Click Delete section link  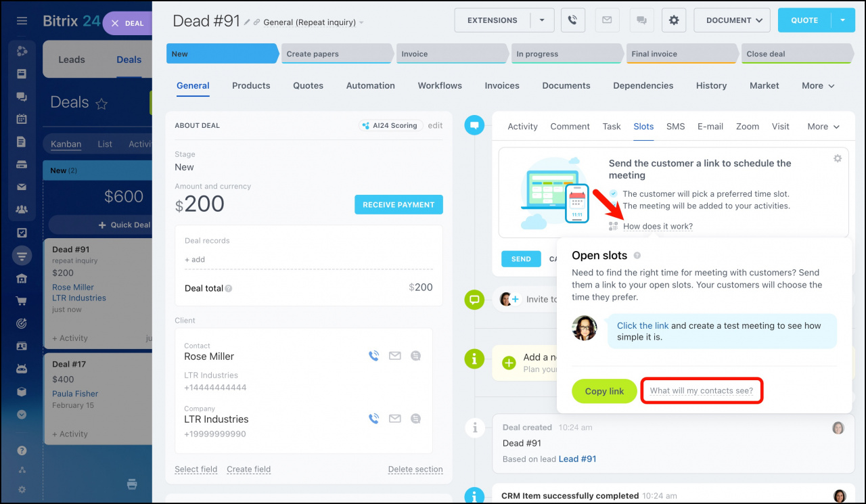coord(415,469)
